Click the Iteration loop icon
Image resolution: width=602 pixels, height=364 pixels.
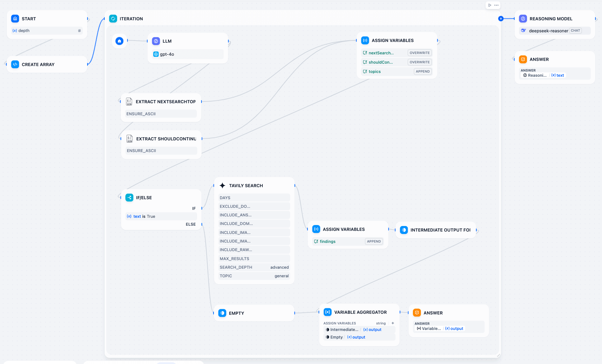pos(113,19)
